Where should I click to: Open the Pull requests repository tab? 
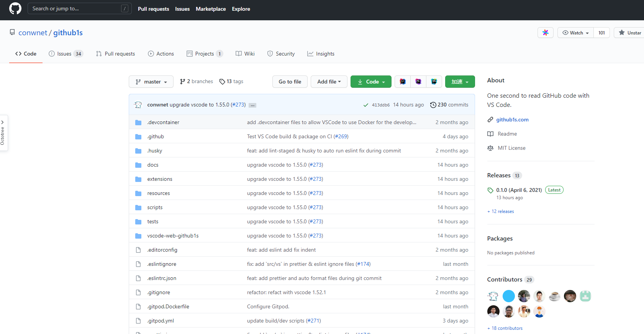tap(115, 54)
